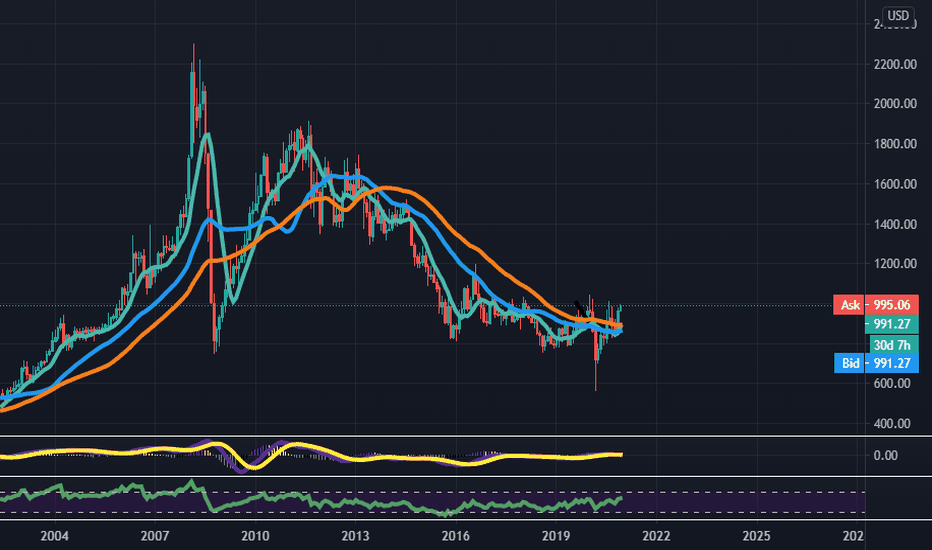
Task: Click the 600.00 price axis label
Action: click(x=892, y=384)
